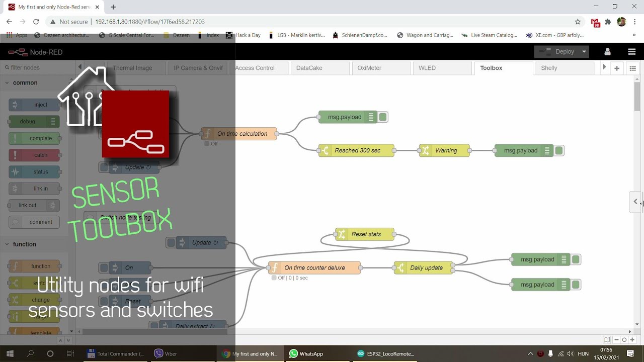Screen dimensions: 644x362
Task: Open WhatsApp from the taskbar
Action: pyautogui.click(x=306, y=354)
